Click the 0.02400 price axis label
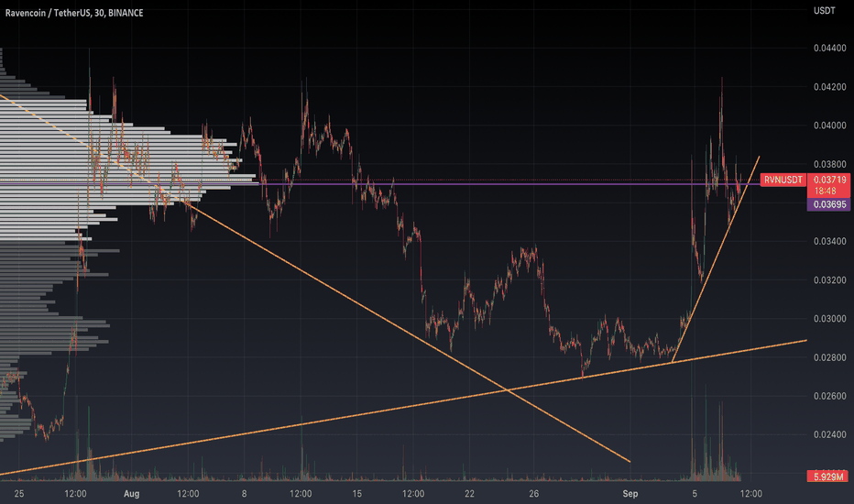854x504 pixels. (x=829, y=434)
